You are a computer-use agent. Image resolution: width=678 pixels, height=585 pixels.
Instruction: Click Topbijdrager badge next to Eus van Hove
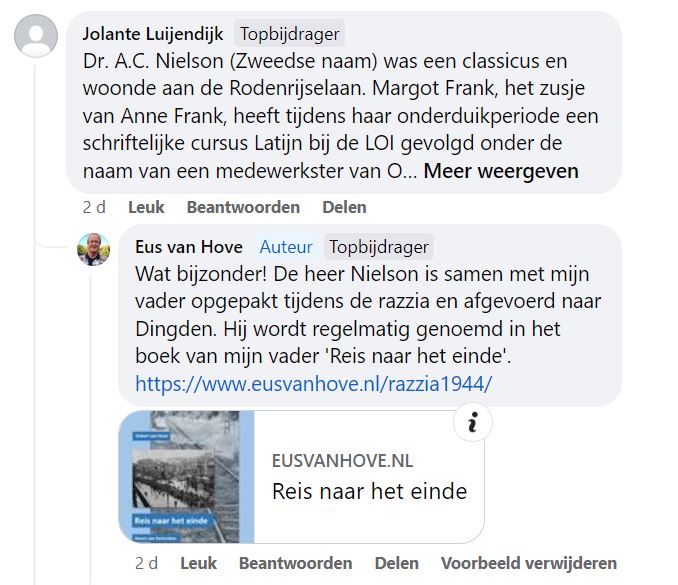[x=379, y=247]
